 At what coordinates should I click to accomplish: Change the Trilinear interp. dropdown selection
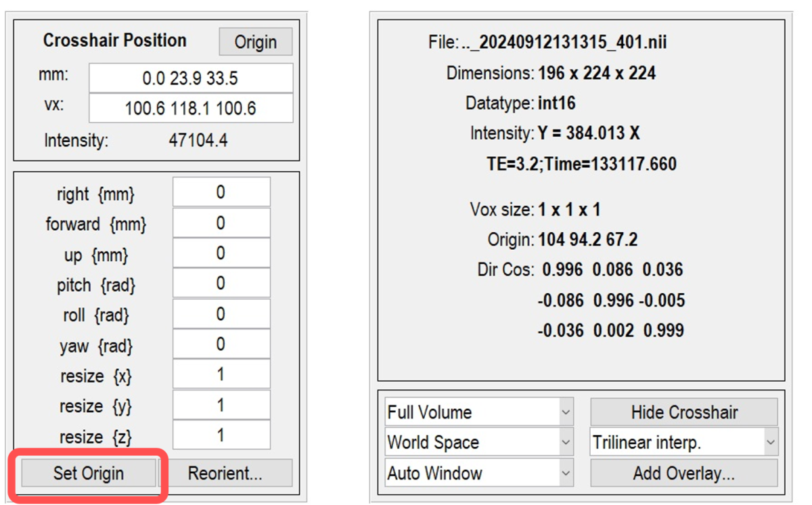click(x=683, y=443)
